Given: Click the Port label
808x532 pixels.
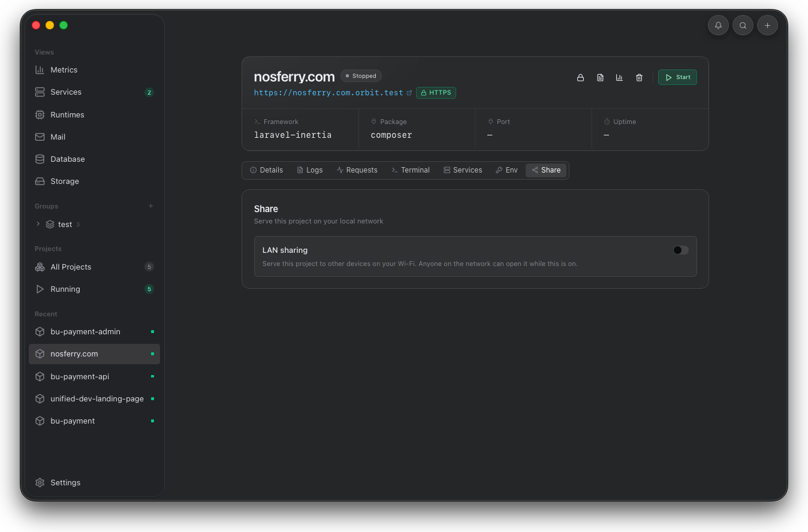Looking at the screenshot, I should (504, 122).
